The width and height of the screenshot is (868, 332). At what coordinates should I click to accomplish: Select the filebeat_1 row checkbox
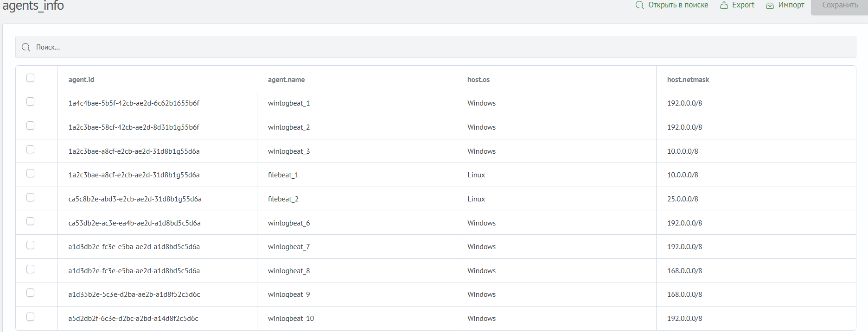(x=31, y=173)
